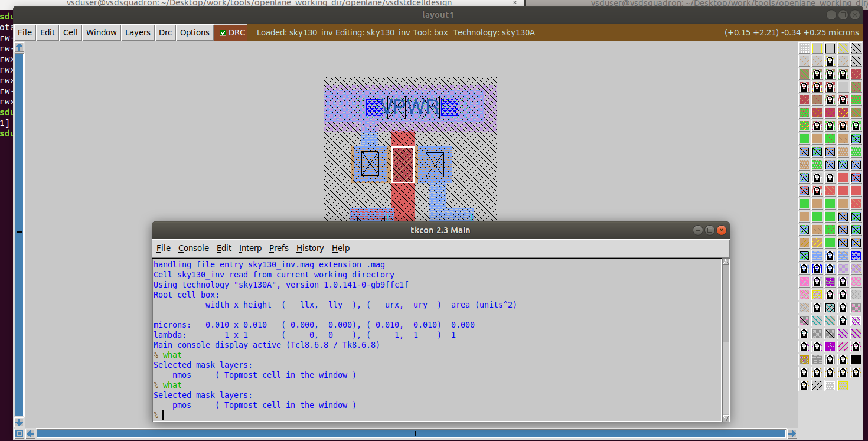Click the layout window's down scroll arrow

[x=19, y=422]
